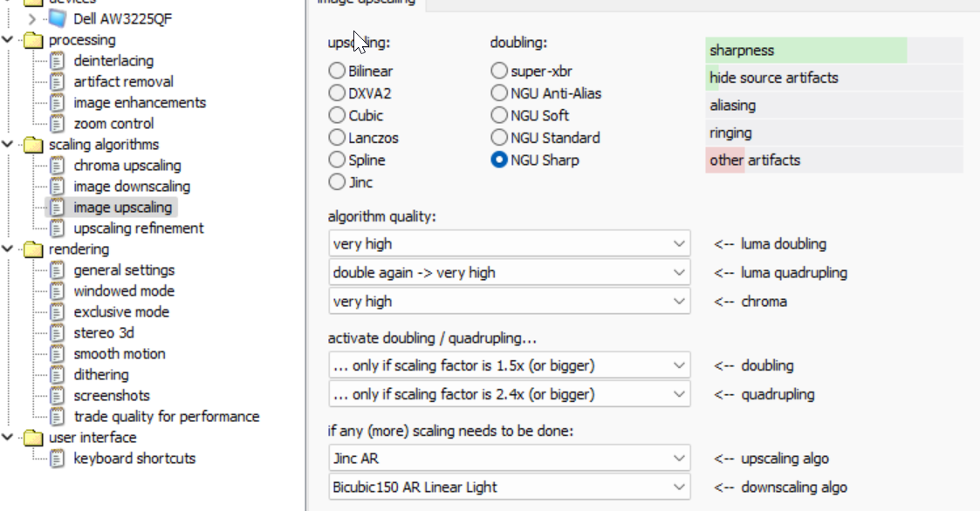Expand the Dell AW3225QF device node
This screenshot has width=980, height=511.
33,18
